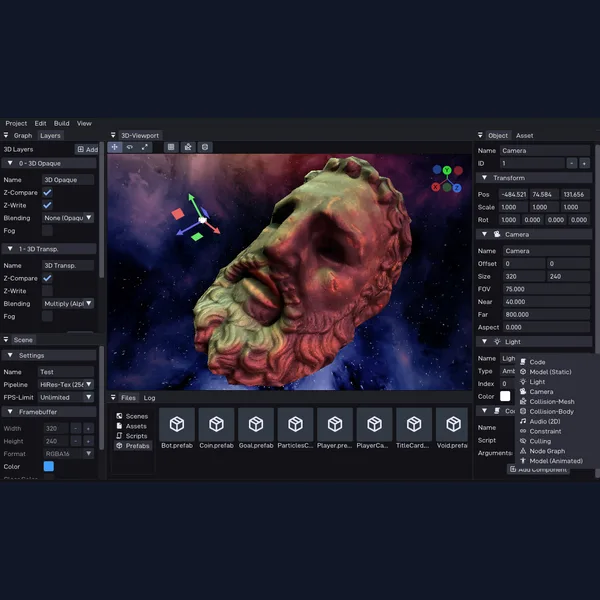Select the Bot.prefab file icon
Viewport: 600px width, 600px height.
177,424
